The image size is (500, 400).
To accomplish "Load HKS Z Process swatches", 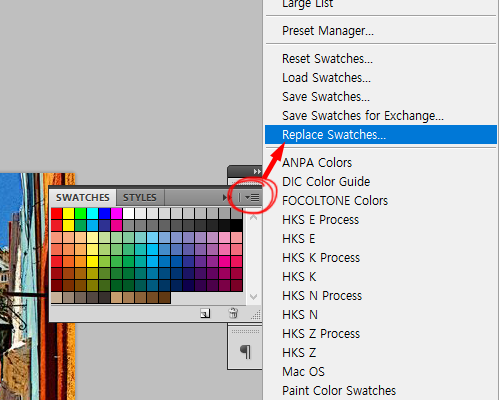I will pos(321,334).
